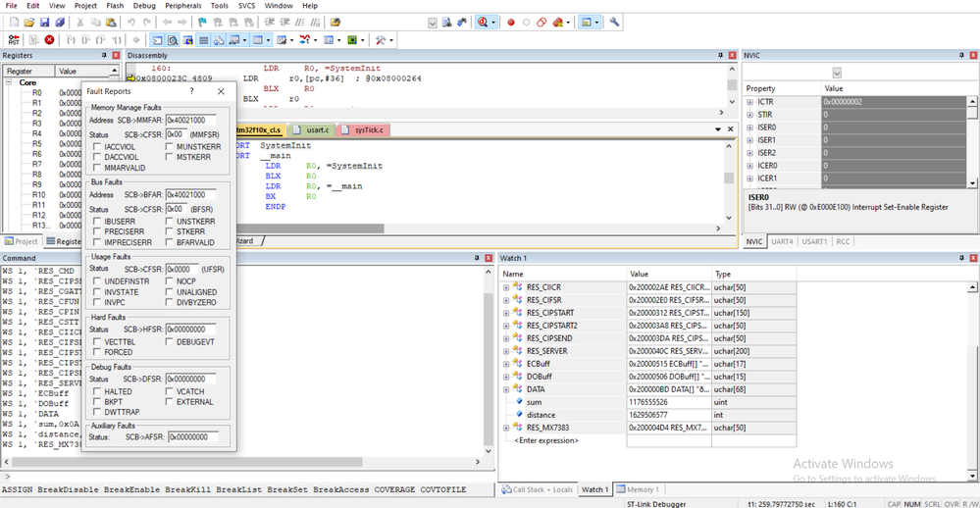Switch to the Memory 1 tab
980x508 pixels.
coord(638,489)
